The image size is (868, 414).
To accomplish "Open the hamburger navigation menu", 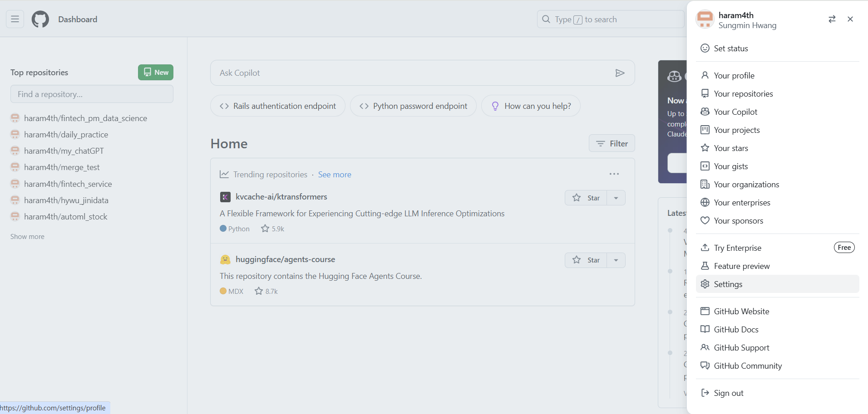I will click(x=15, y=19).
